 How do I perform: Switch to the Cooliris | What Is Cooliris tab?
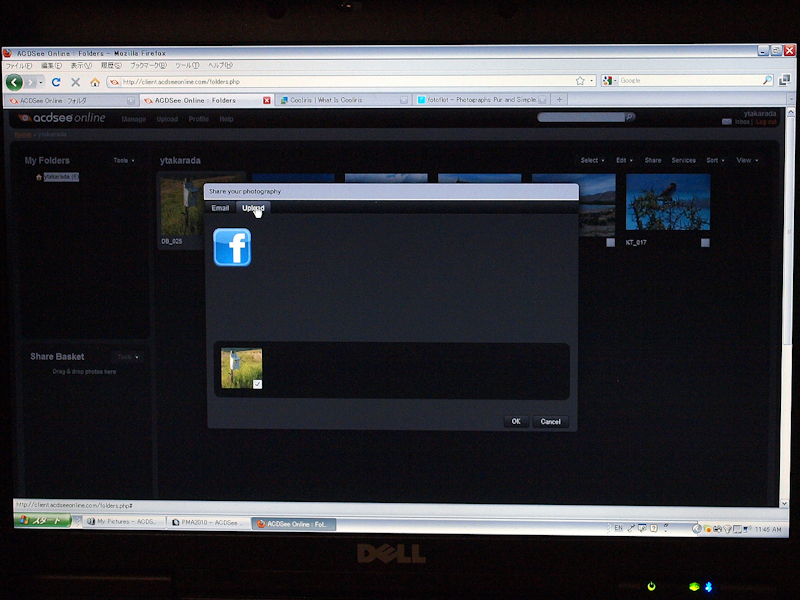344,100
